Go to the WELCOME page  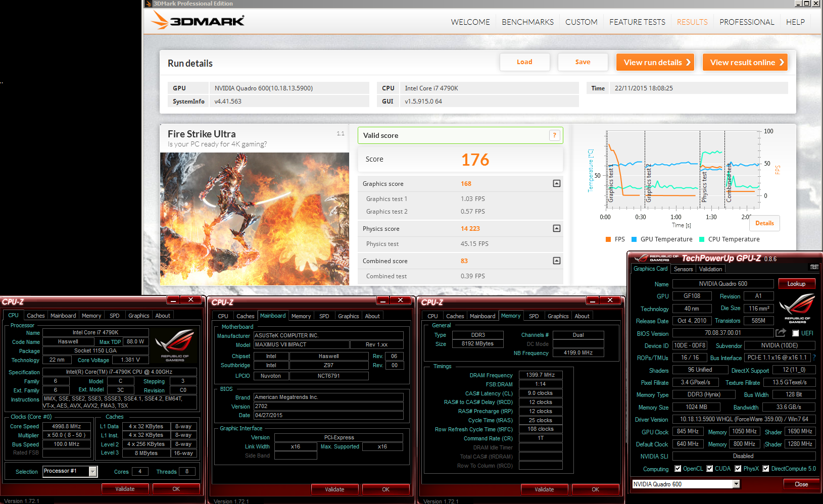pyautogui.click(x=470, y=22)
